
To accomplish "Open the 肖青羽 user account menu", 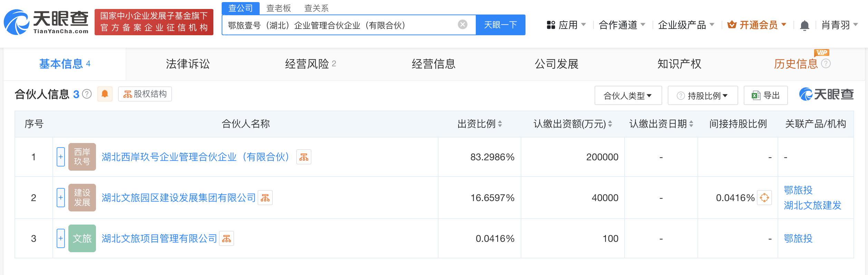I will pyautogui.click(x=840, y=25).
